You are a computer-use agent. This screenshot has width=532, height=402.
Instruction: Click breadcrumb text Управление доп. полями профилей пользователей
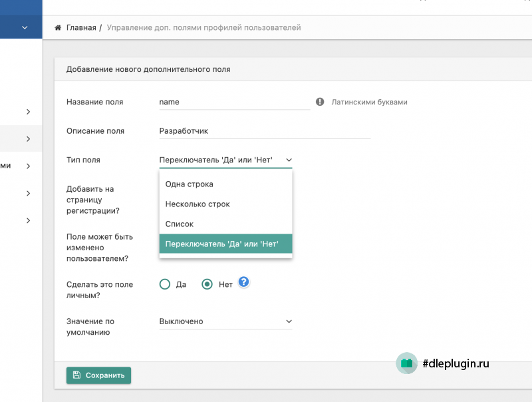(204, 27)
